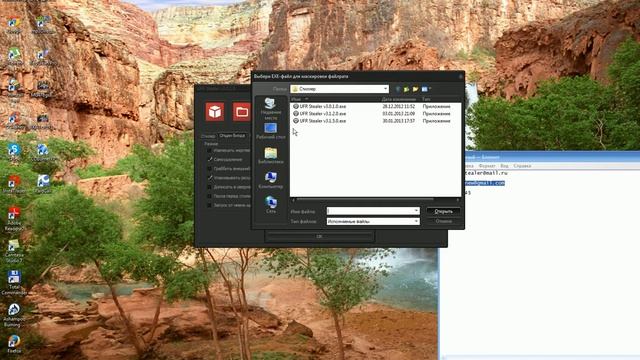Expand the Имя файла dropdown arrow
Image resolution: width=640 pixels, height=360 pixels.
[x=416, y=211]
